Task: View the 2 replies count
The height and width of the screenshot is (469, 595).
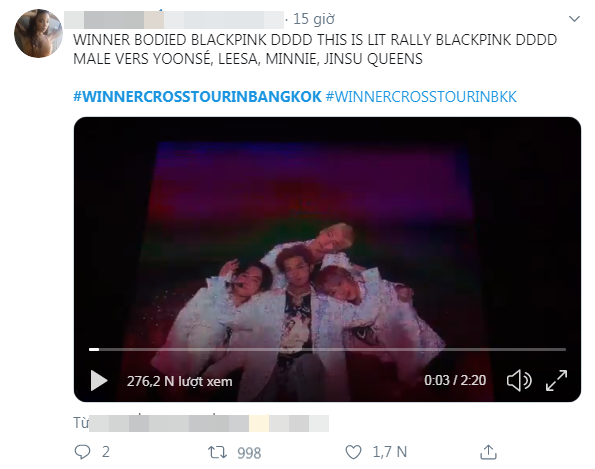Action: pyautogui.click(x=106, y=452)
